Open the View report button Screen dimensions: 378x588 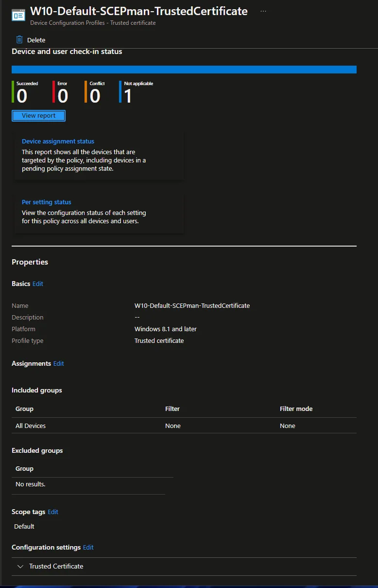[x=38, y=116]
